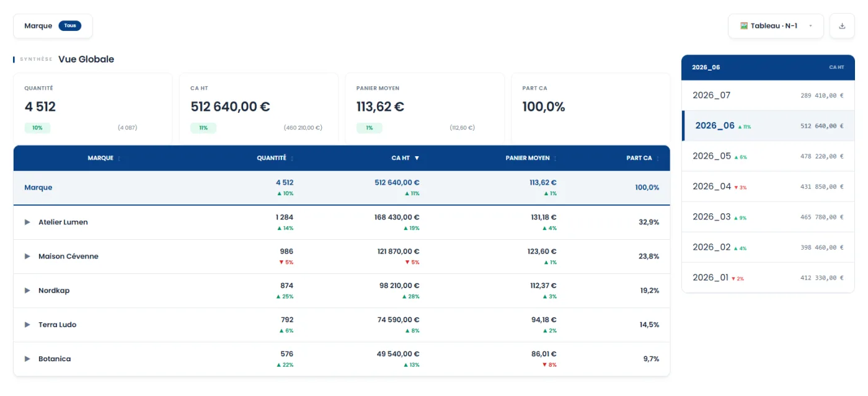
Task: Expand the Maison Cévenne brand row
Action: coord(27,256)
